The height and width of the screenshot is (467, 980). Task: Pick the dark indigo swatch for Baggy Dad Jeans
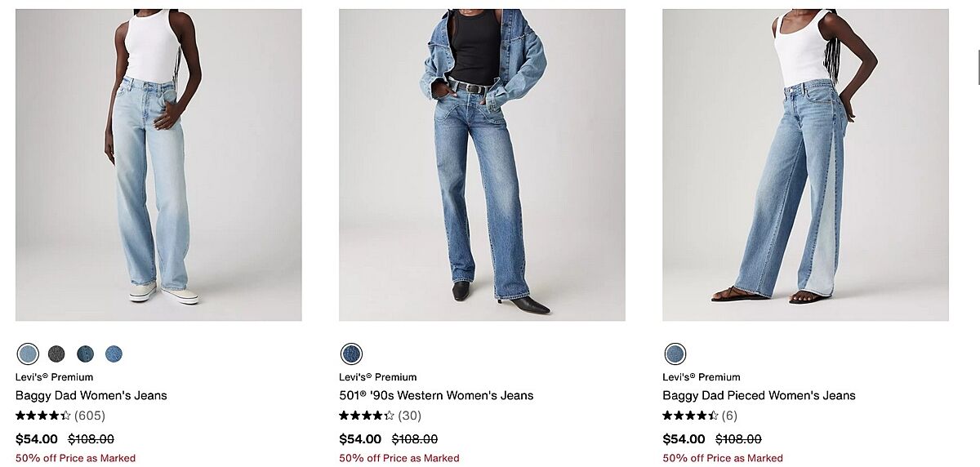pos(85,354)
